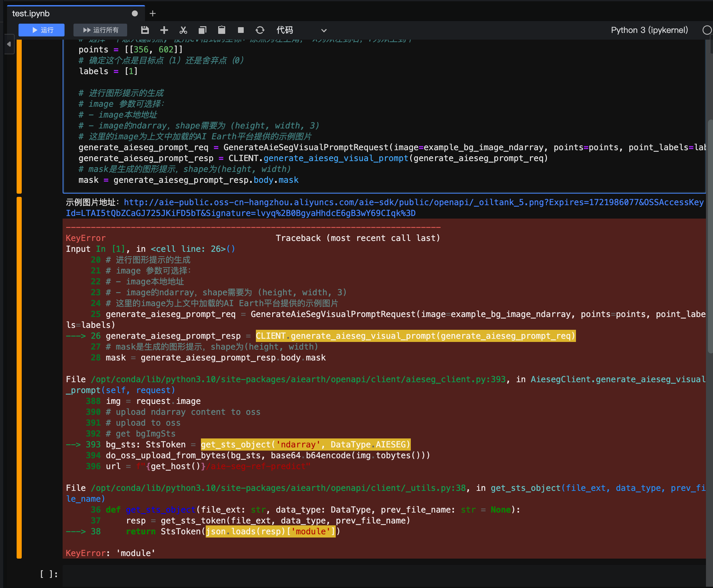Screen dimensions: 713x588
Task: Click the _utils.py:38 file path
Action: pyautogui.click(x=278, y=488)
